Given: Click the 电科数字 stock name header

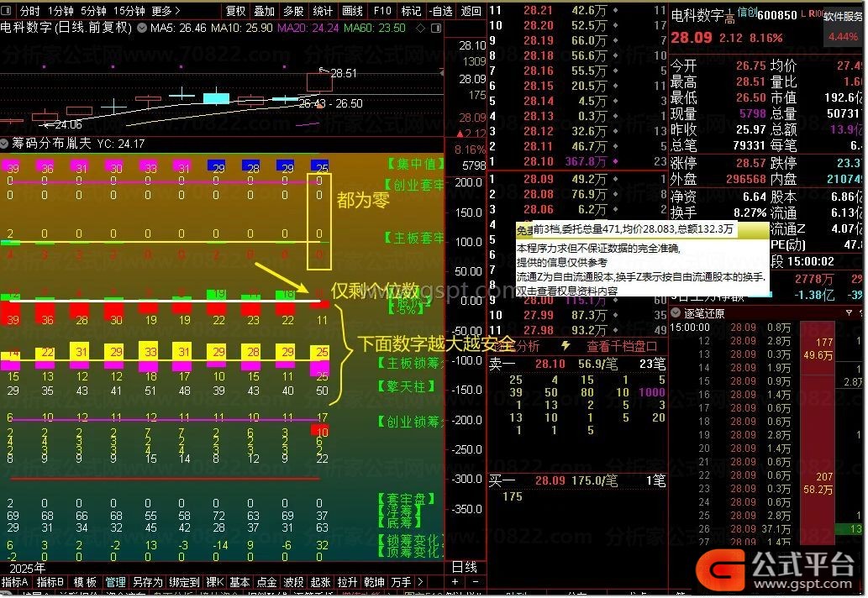Looking at the screenshot, I should coord(697,15).
